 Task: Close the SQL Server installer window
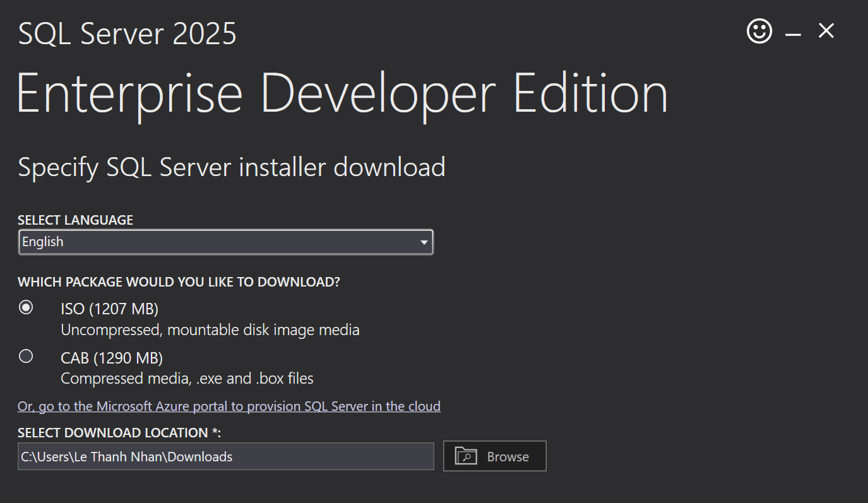point(826,31)
